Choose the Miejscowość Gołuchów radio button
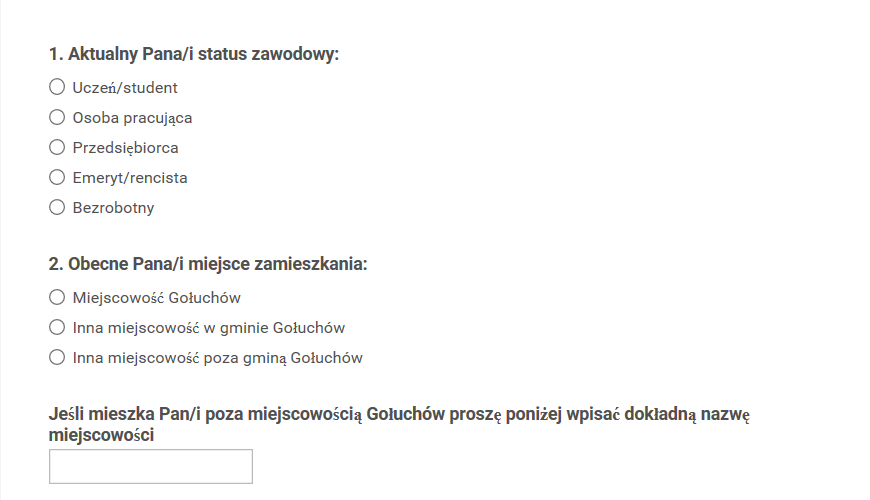 [57, 297]
